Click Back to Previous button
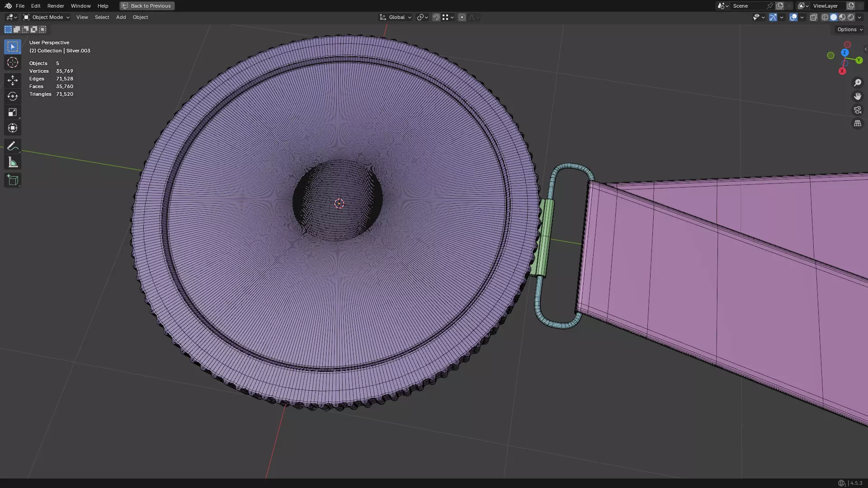 point(147,6)
